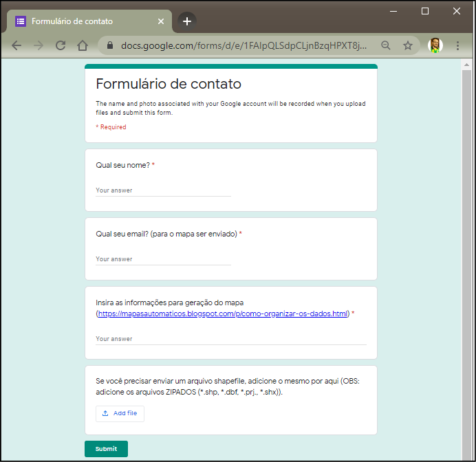Click the Add file upload button
476x462 pixels.
pos(120,413)
